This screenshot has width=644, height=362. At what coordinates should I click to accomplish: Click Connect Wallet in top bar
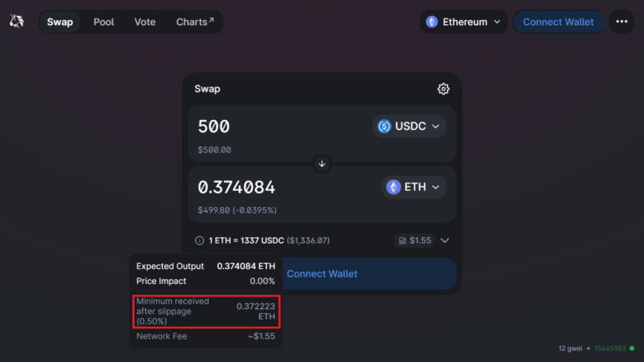coord(558,22)
